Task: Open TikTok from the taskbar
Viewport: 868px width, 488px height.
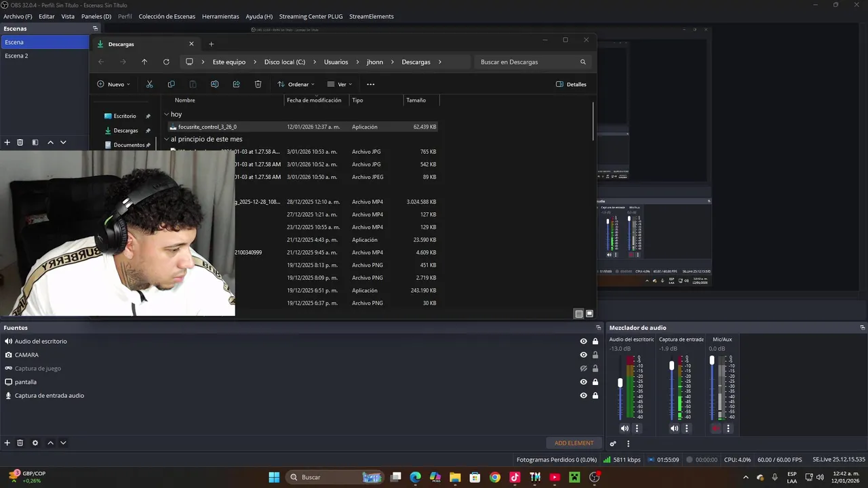Action: point(515,477)
